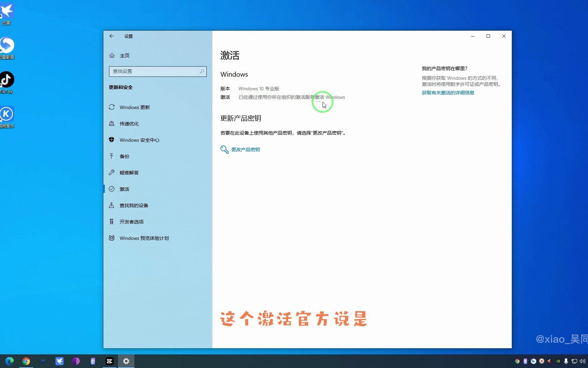Open Windows 更新 in sidebar
The height and width of the screenshot is (368, 588).
158,107
